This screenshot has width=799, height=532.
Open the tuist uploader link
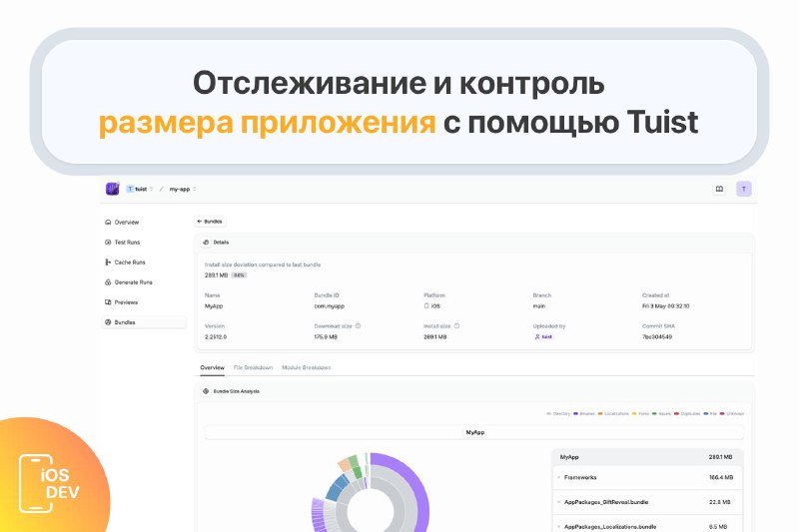(543, 337)
